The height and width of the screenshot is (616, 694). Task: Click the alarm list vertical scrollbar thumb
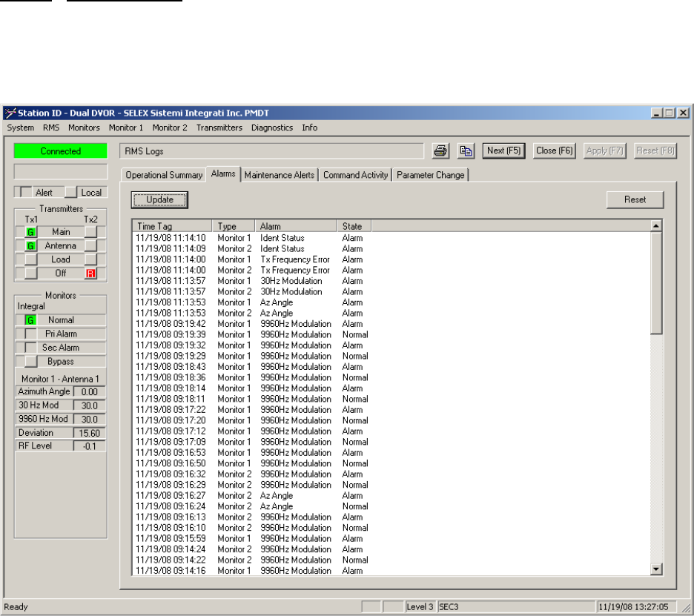656,283
